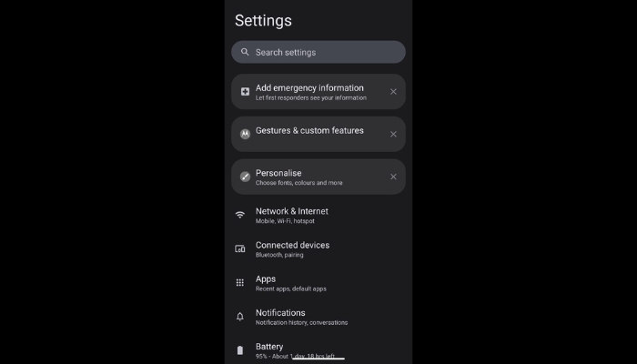This screenshot has height=364, width=637.
Task: Click the Personalise paintbrush icon
Action: click(x=245, y=177)
